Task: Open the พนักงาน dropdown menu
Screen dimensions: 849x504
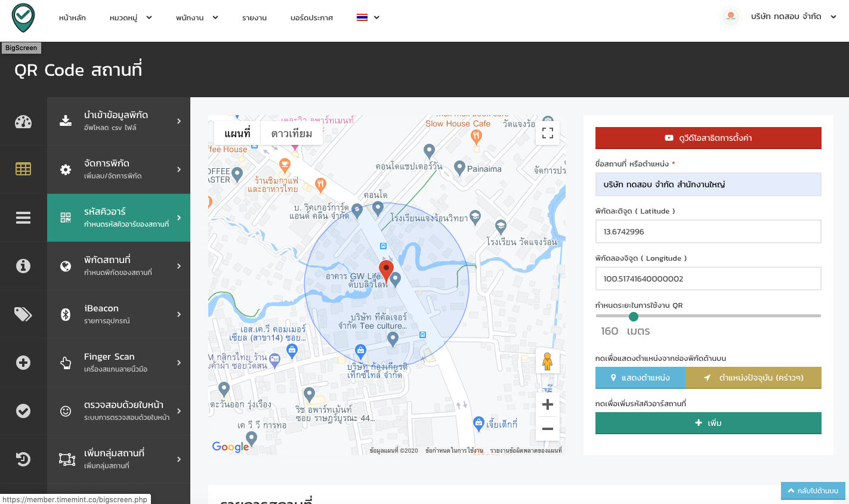Action: [x=197, y=18]
